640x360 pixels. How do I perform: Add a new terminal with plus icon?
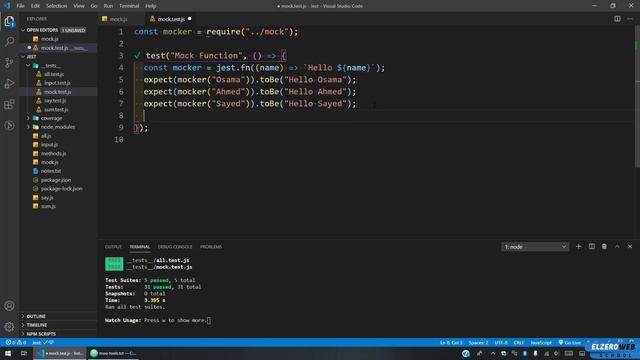coord(578,247)
